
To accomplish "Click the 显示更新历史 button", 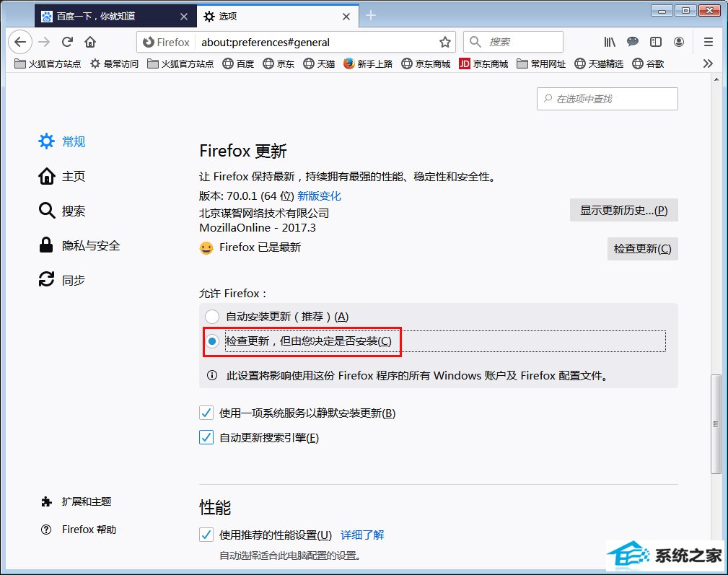I will click(623, 210).
